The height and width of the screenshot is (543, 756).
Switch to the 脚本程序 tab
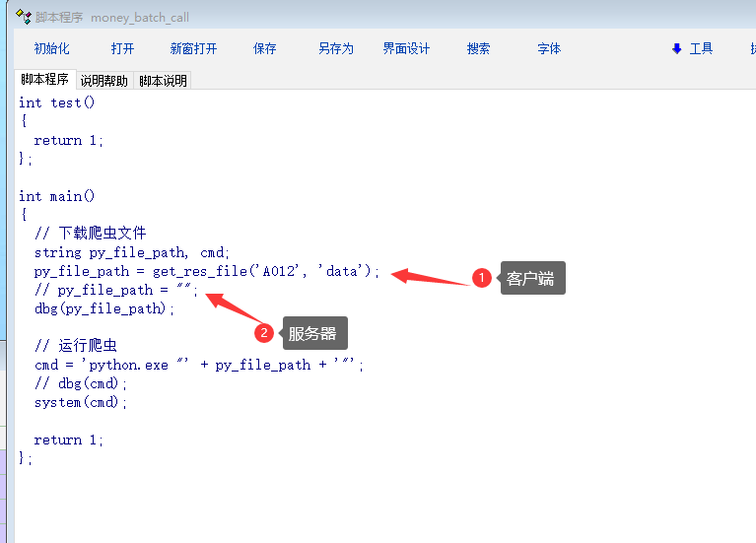45,80
